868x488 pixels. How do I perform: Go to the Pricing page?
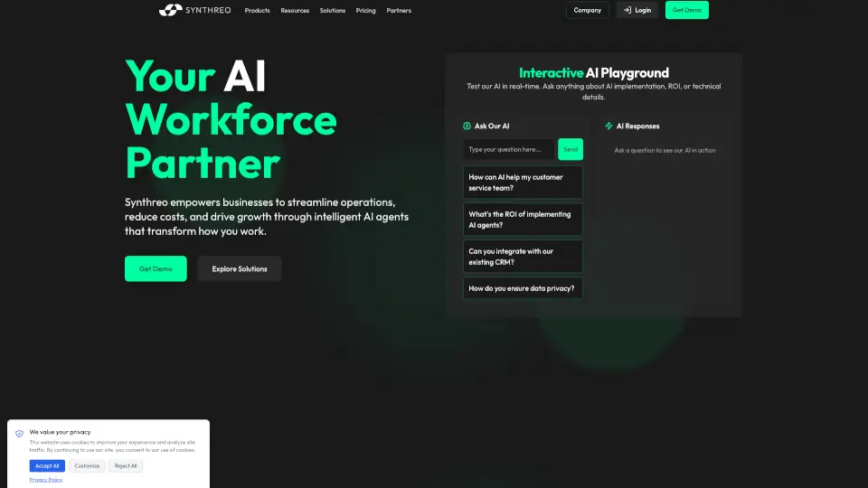point(365,11)
